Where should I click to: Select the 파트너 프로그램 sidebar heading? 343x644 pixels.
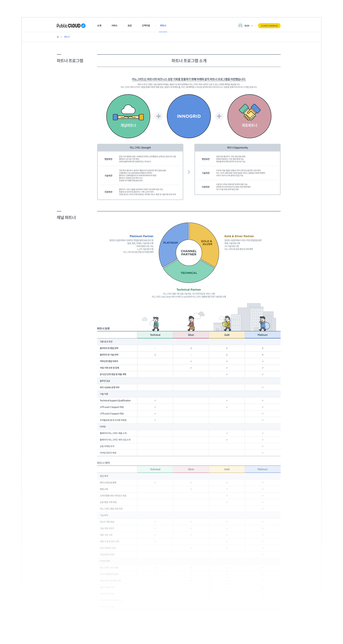click(x=70, y=61)
